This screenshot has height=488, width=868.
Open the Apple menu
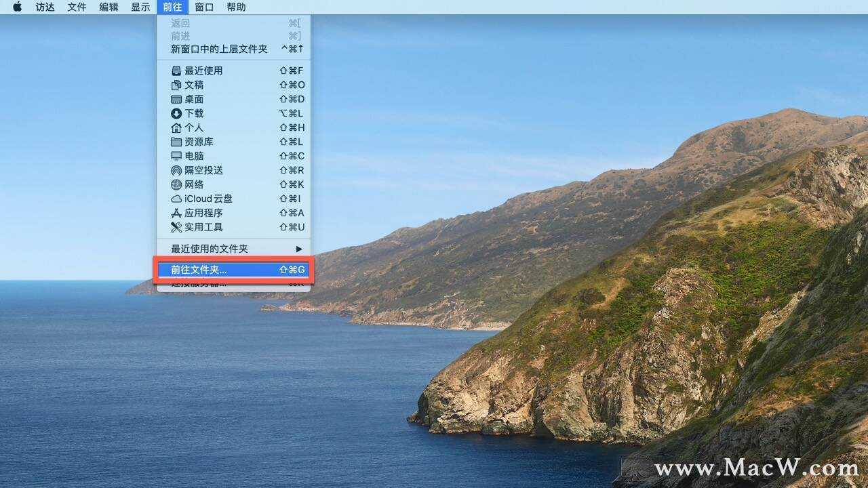[x=17, y=7]
